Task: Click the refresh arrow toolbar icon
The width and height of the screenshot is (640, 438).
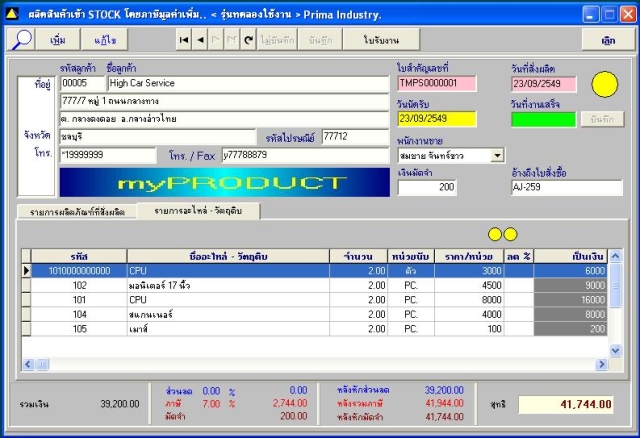Action: (248, 40)
